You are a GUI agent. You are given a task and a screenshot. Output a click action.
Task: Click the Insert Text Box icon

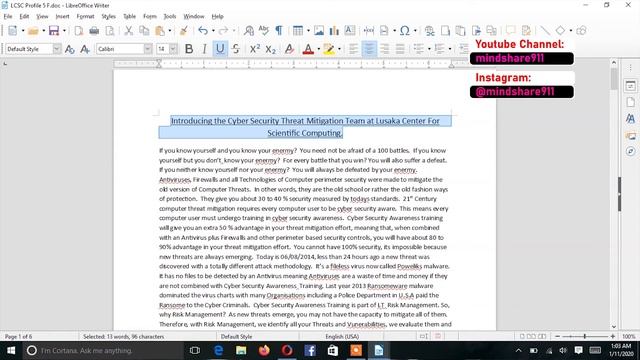350,31
